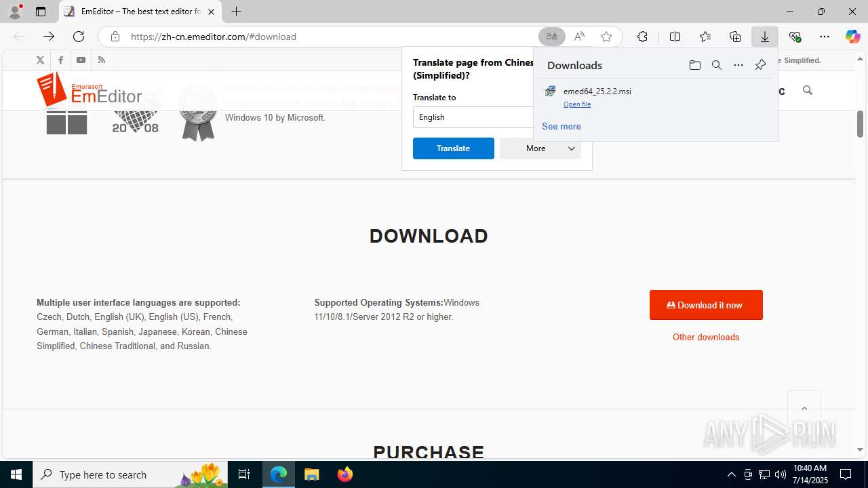Open a new browser tab
Viewport: 868px width, 488px height.
pos(236,12)
